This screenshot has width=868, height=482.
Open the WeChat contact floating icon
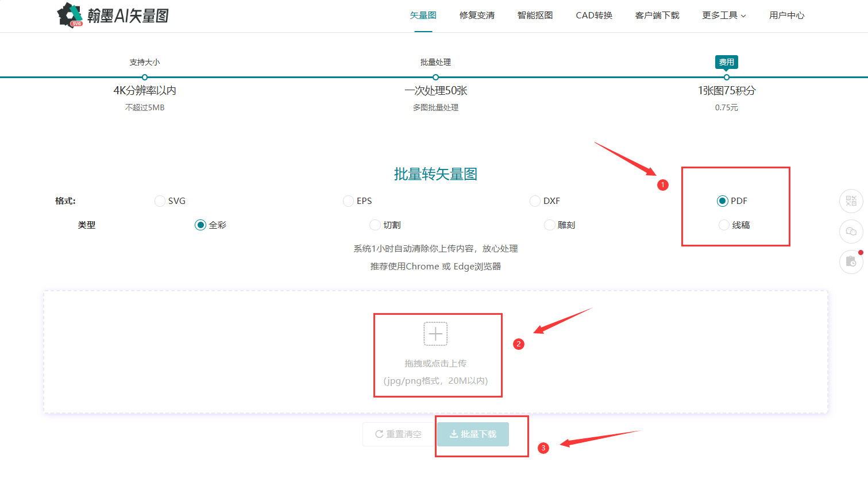click(851, 232)
